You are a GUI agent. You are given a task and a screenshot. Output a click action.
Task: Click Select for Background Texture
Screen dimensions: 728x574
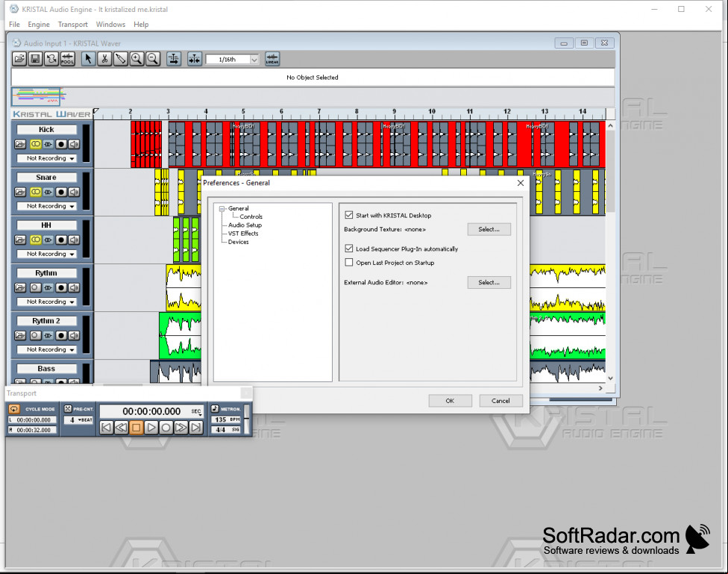[489, 229]
